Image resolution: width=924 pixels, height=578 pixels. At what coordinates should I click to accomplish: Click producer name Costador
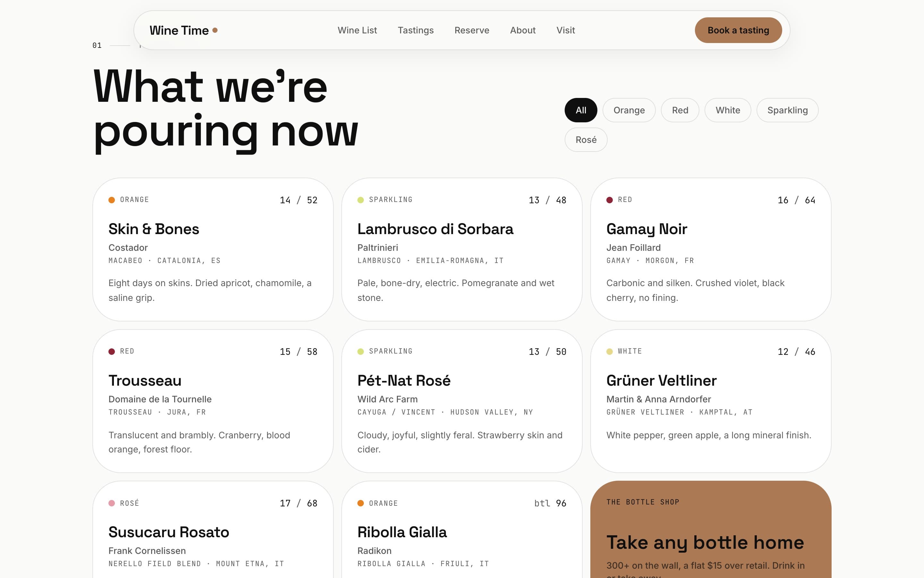click(x=128, y=248)
